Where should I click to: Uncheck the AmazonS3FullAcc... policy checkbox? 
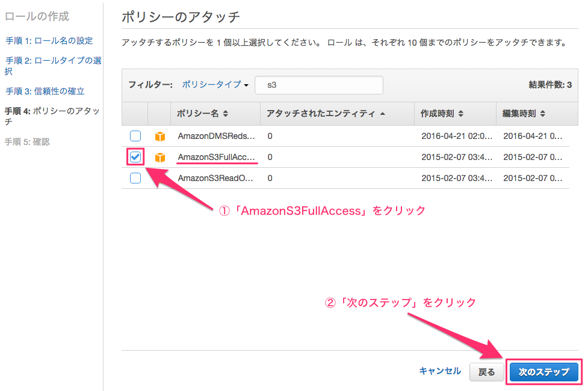coord(135,156)
